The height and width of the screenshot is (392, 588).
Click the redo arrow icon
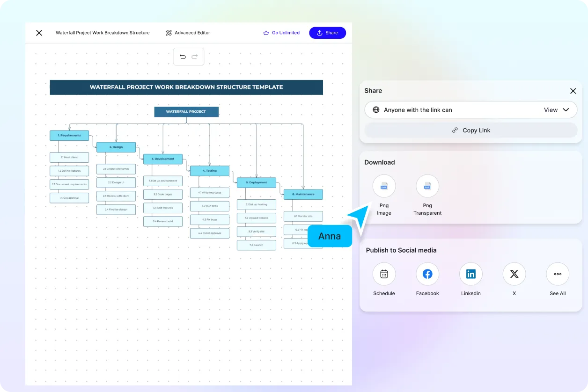pos(195,57)
